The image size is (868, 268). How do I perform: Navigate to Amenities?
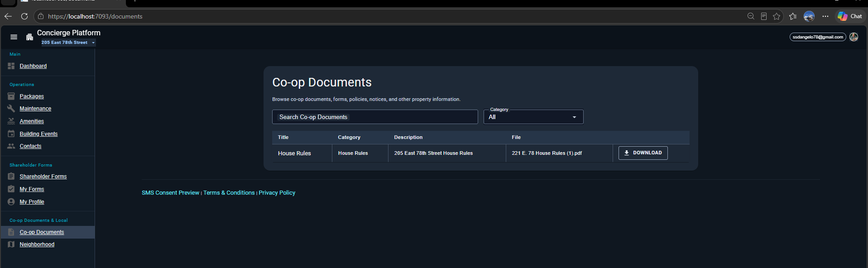click(x=32, y=121)
